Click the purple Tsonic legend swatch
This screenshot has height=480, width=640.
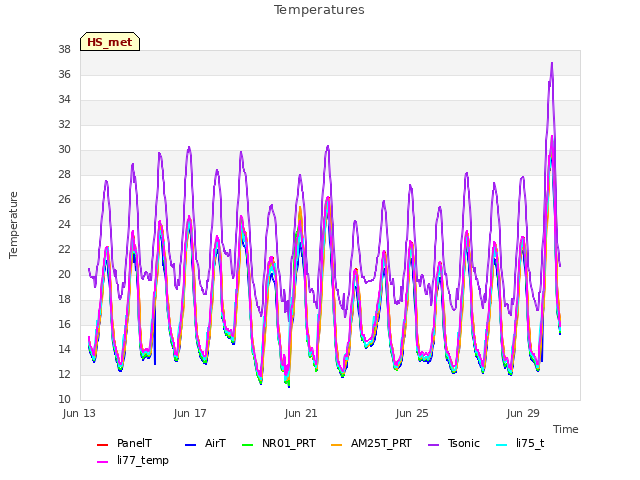click(x=433, y=444)
